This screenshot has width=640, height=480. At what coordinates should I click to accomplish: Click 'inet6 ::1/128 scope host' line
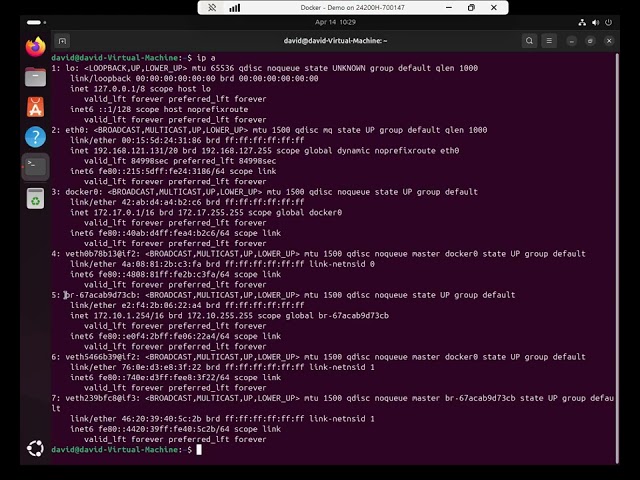pos(159,109)
